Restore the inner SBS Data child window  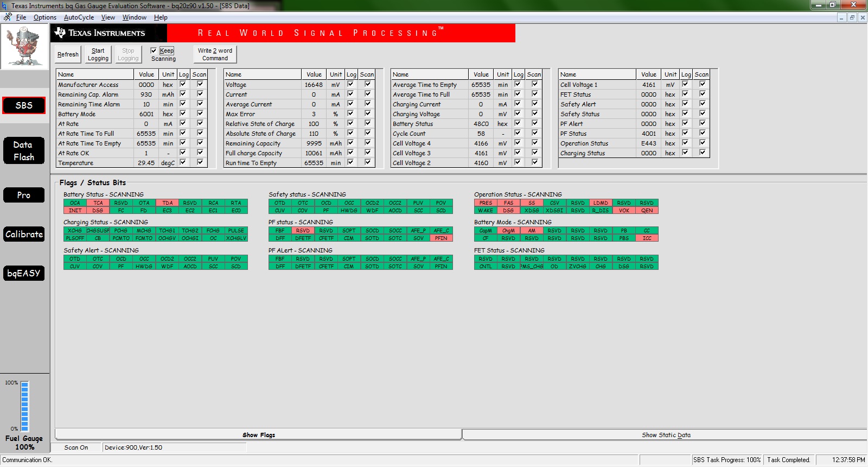coord(852,17)
